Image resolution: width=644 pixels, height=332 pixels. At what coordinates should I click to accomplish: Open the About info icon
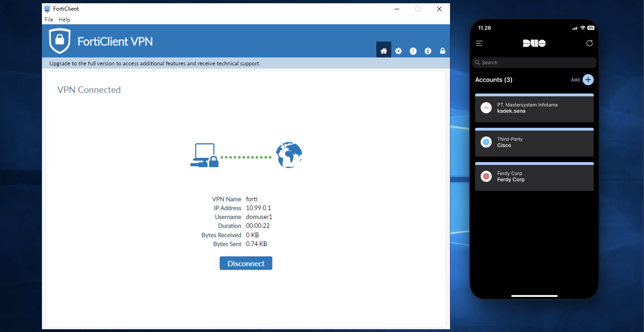(428, 51)
